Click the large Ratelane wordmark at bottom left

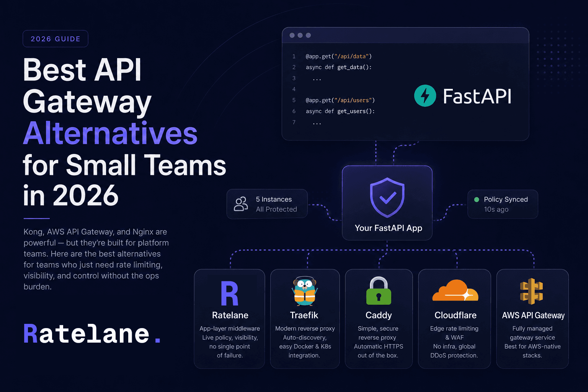click(92, 333)
